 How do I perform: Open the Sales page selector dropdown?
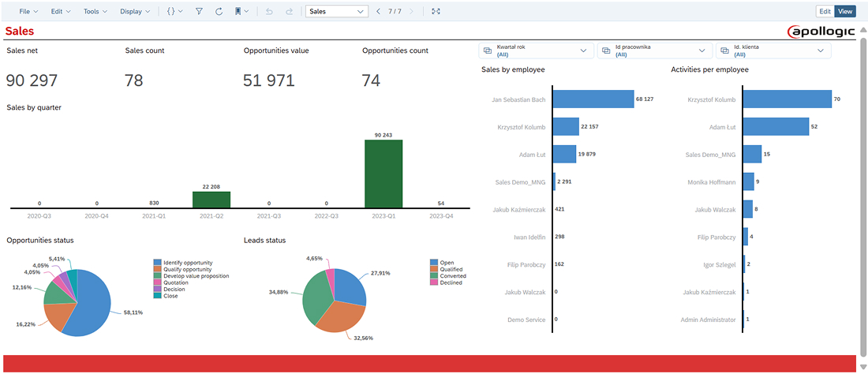tap(337, 12)
